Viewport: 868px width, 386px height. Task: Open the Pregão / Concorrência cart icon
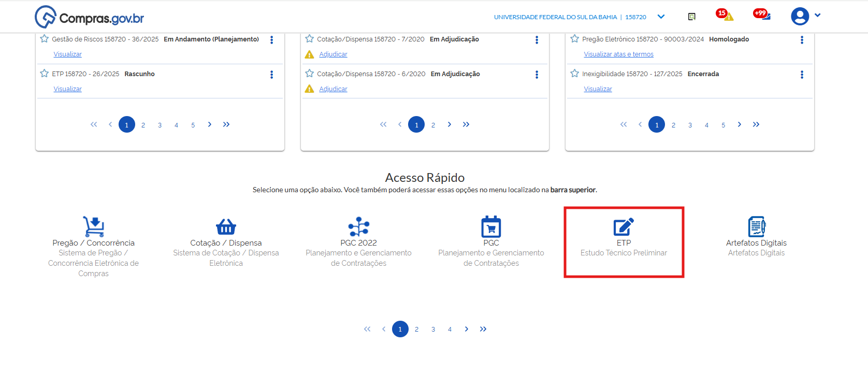(x=94, y=226)
